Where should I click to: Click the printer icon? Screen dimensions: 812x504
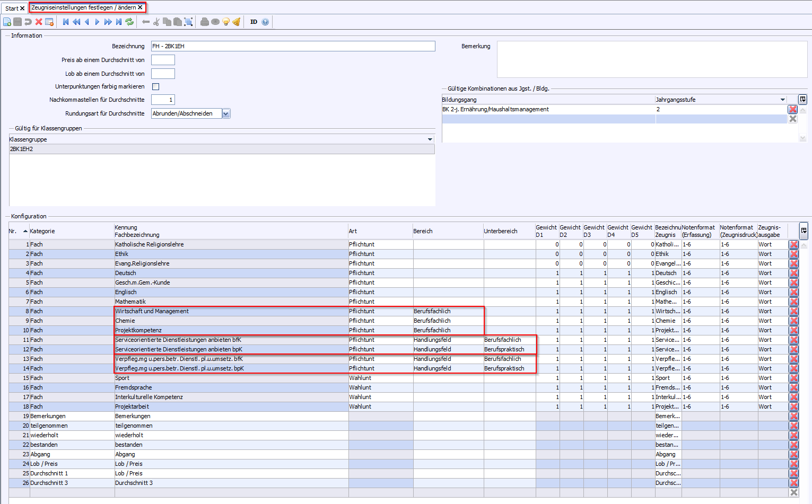click(205, 22)
